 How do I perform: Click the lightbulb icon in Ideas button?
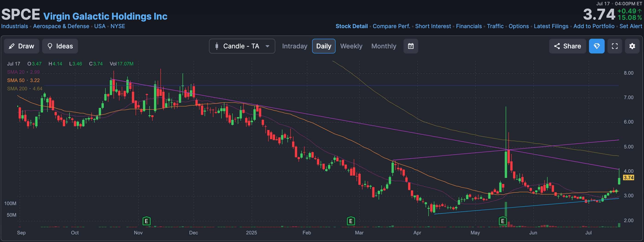coord(50,46)
